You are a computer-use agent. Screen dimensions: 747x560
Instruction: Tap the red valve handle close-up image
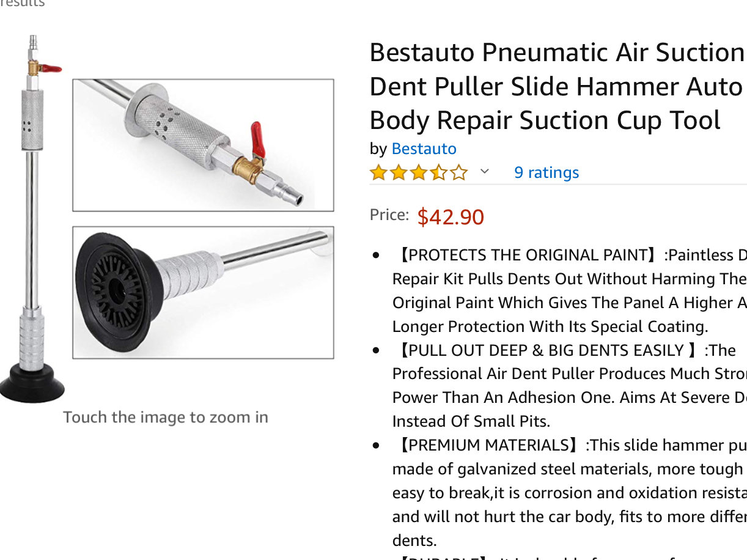[x=203, y=145]
